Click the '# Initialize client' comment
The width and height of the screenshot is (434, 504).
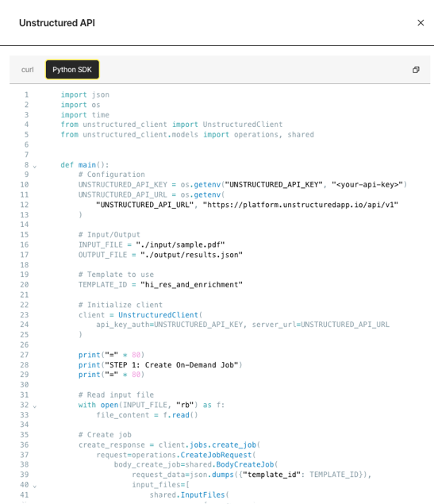tap(121, 305)
